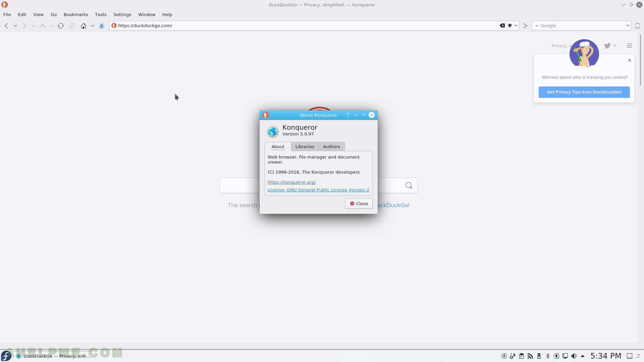Expand the Google search bar dropdown arrow
644x362 pixels.
(628, 25)
